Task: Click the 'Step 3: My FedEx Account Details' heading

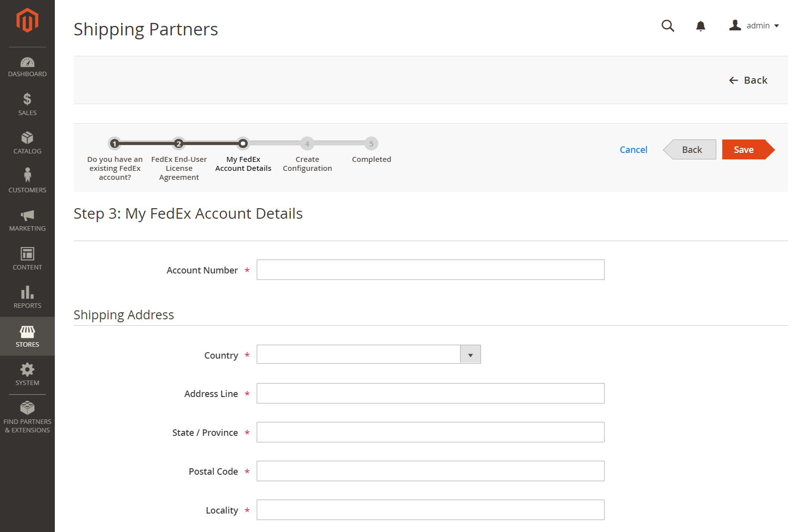Action: click(x=188, y=214)
